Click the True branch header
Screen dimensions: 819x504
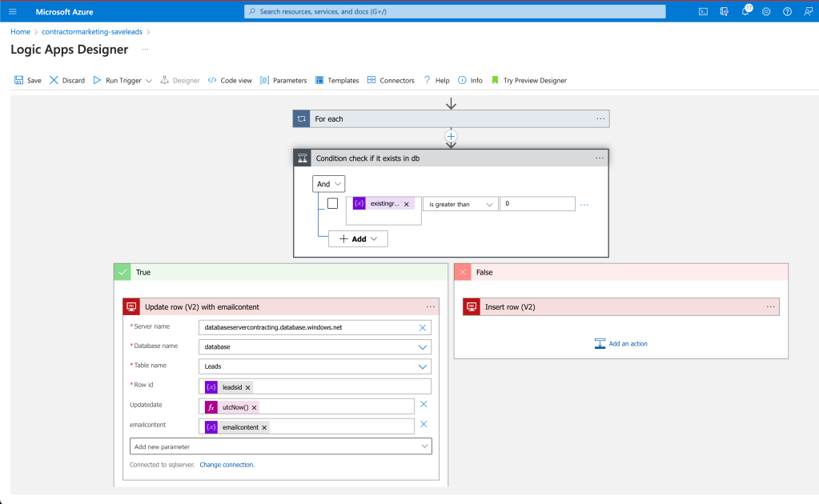pos(281,272)
